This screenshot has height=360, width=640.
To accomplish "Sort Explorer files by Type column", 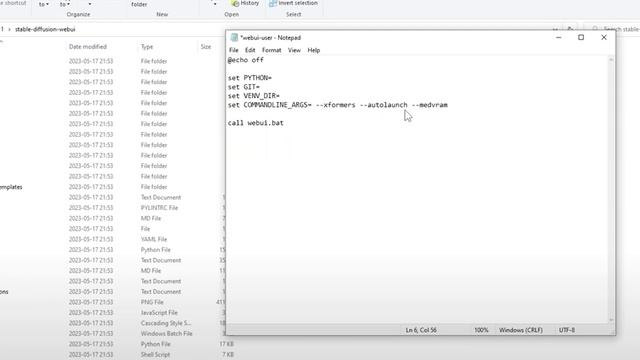I will 147,47.
